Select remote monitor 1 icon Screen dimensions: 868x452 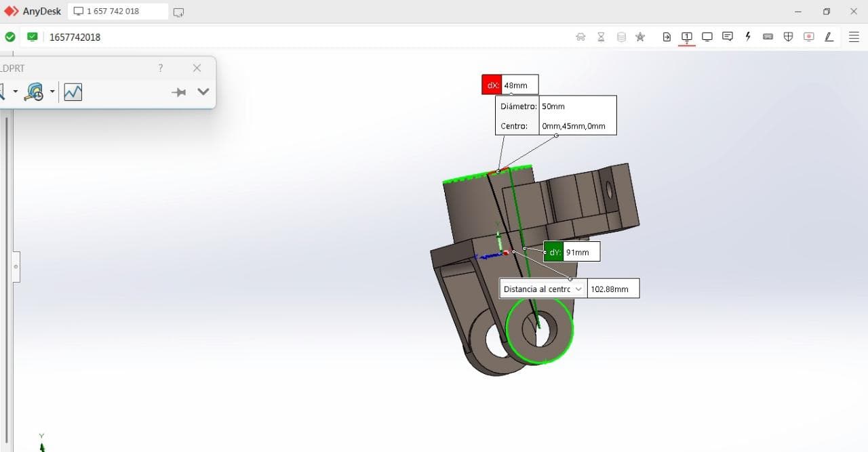point(687,37)
